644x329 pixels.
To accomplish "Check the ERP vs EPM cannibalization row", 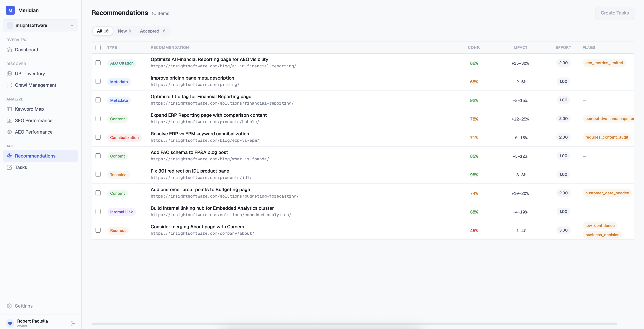I will coord(98,137).
